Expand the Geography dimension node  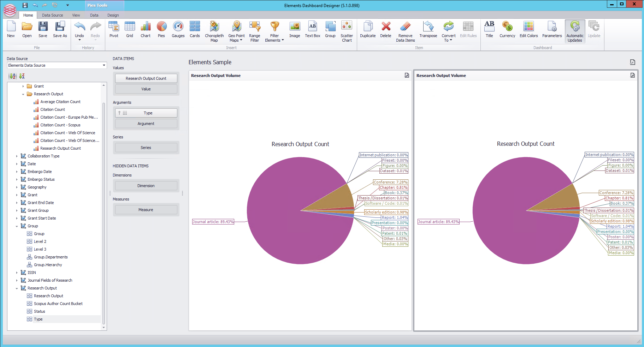point(17,187)
